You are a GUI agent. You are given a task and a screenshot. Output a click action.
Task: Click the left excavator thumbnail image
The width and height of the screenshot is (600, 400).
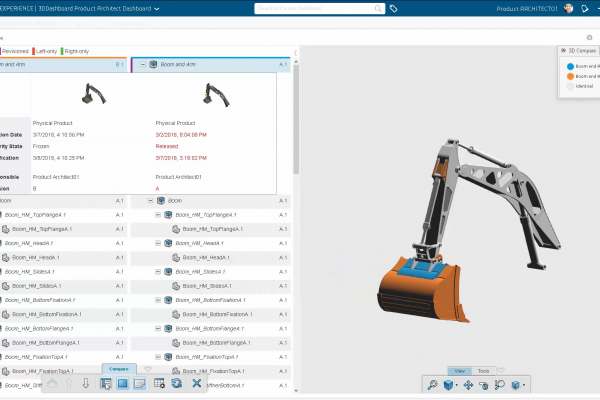point(93,94)
